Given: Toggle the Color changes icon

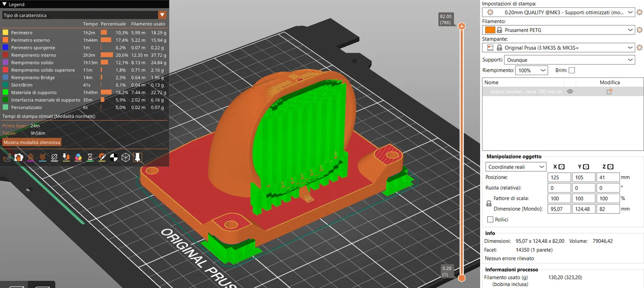Looking at the screenshot, I should coord(78,158).
